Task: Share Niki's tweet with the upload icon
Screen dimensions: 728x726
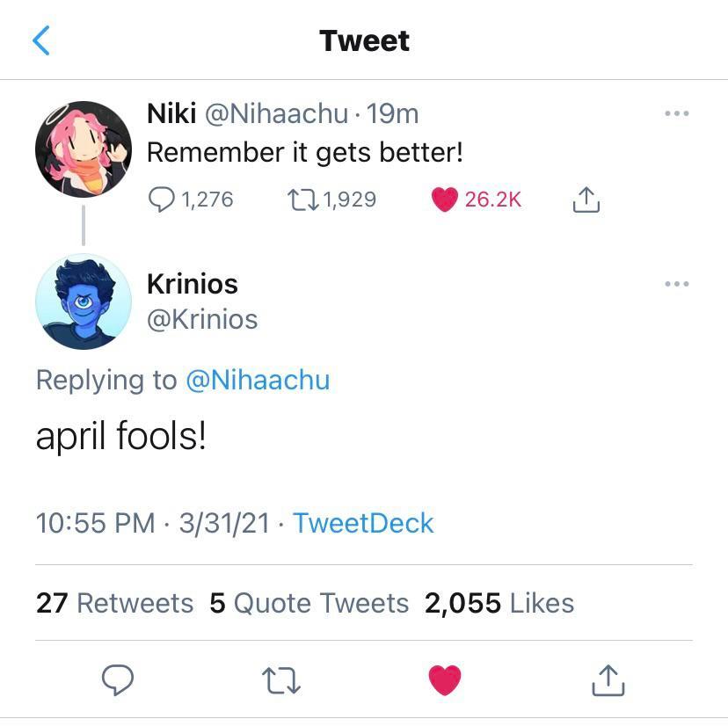Action: 586,200
